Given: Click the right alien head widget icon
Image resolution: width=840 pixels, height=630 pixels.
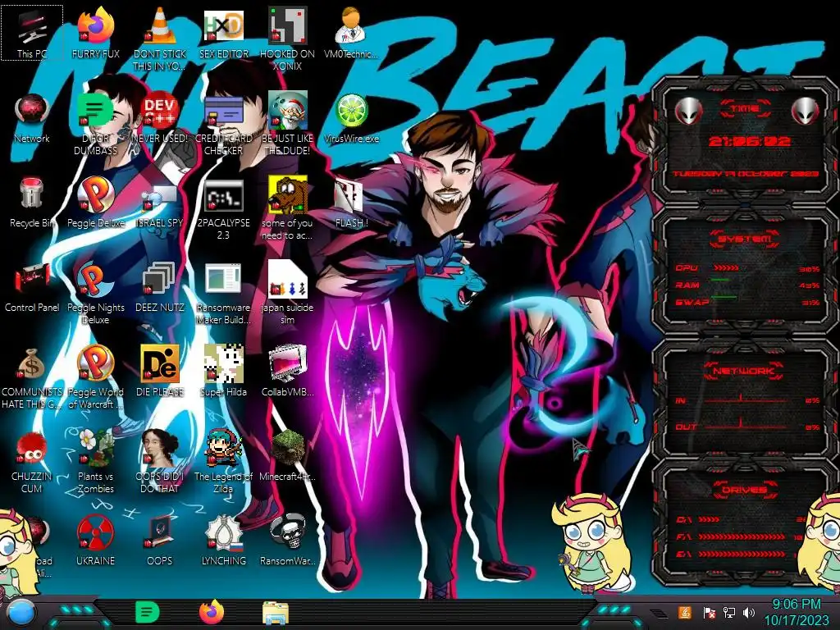Looking at the screenshot, I should click(x=806, y=111).
